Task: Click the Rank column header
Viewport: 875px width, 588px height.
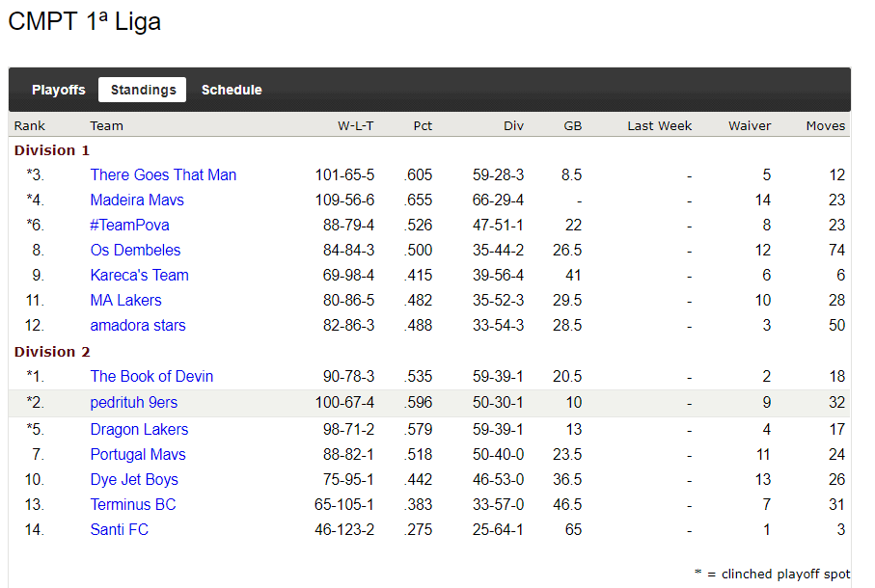Action: (x=30, y=126)
